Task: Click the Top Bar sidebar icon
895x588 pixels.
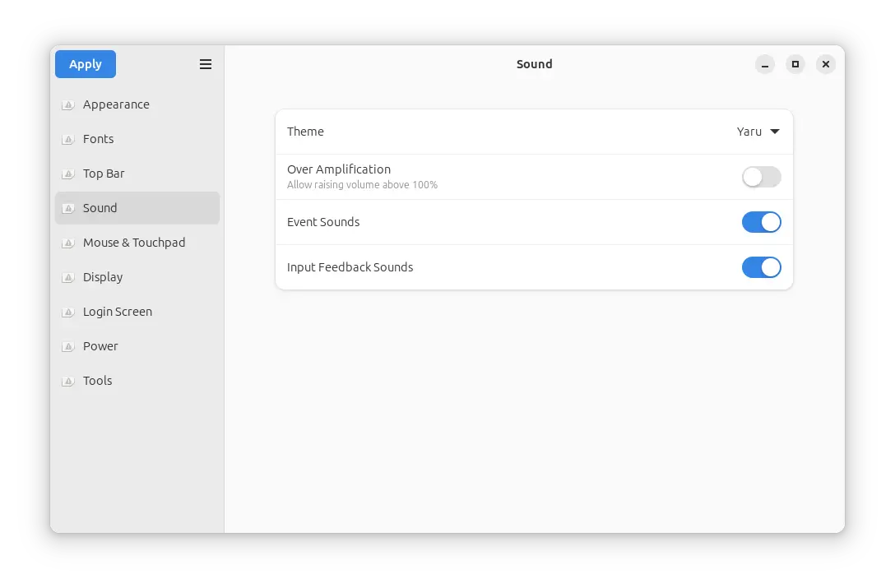Action: (x=68, y=174)
